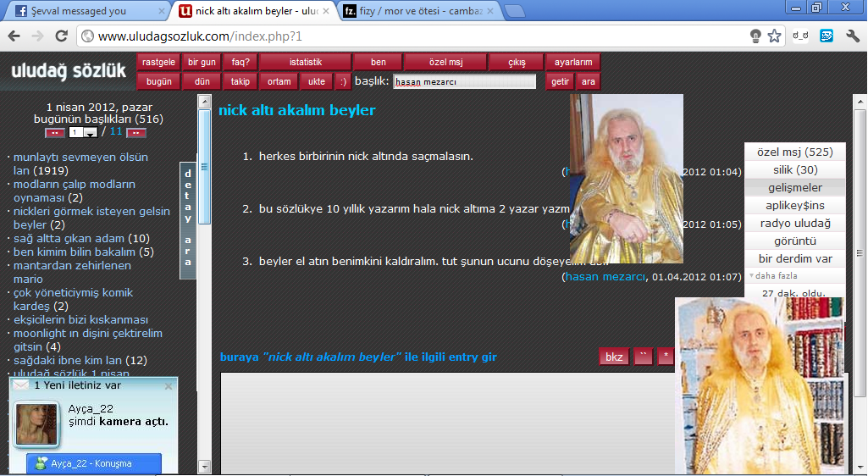Open a new tab button
The image size is (868, 476).
click(514, 11)
